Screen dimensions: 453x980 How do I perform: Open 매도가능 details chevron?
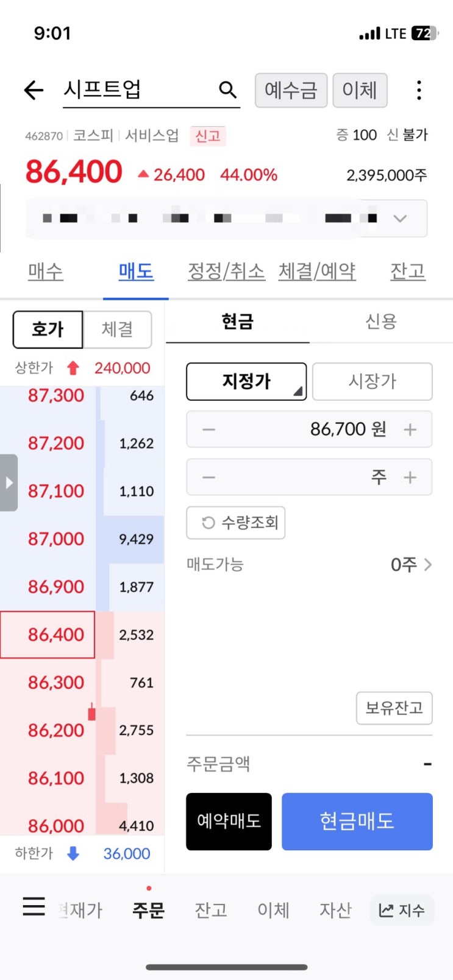428,565
